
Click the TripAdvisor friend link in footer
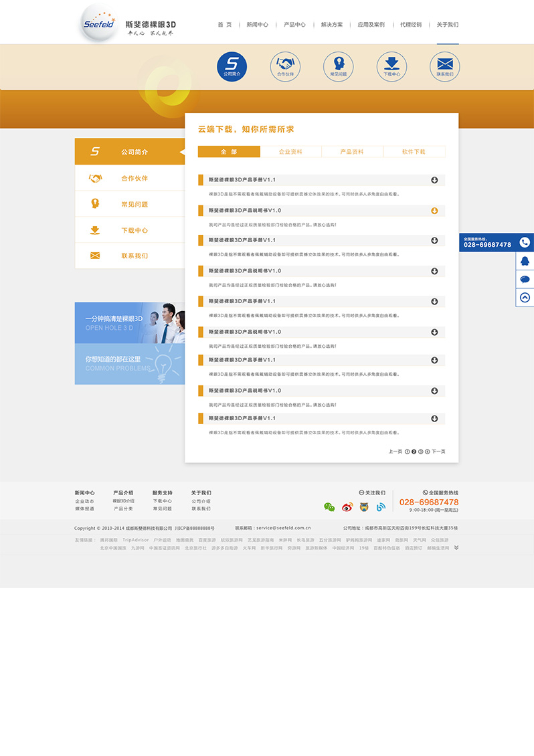pyautogui.click(x=135, y=540)
